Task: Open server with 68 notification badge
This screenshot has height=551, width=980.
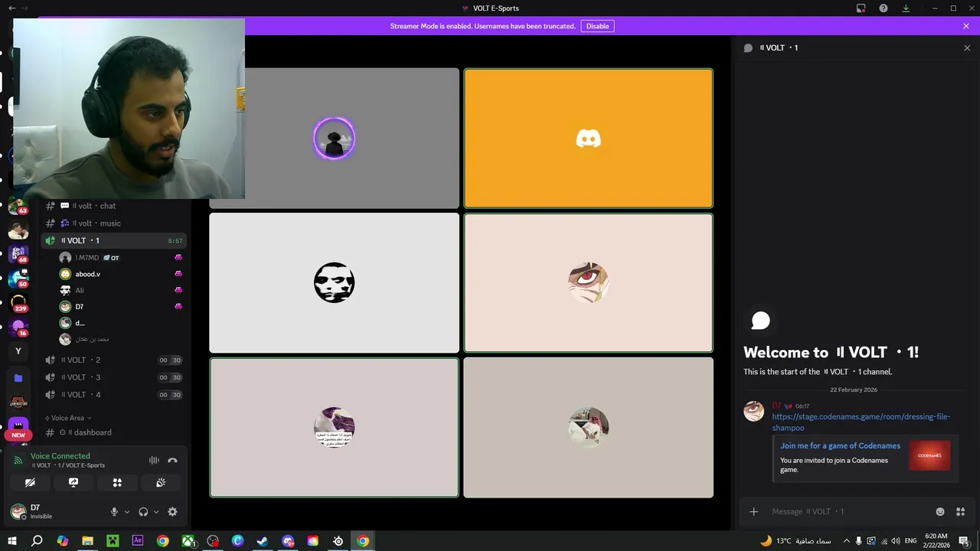Action: pos(18,255)
